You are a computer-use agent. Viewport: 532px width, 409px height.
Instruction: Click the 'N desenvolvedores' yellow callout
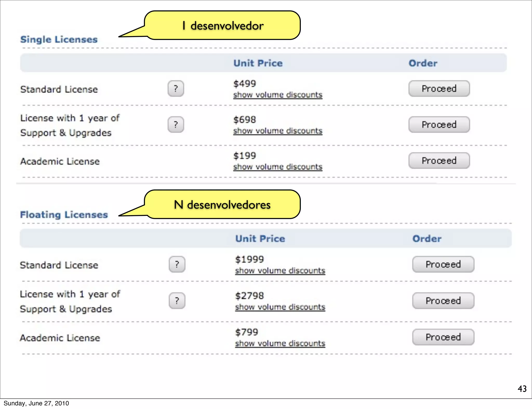click(223, 204)
